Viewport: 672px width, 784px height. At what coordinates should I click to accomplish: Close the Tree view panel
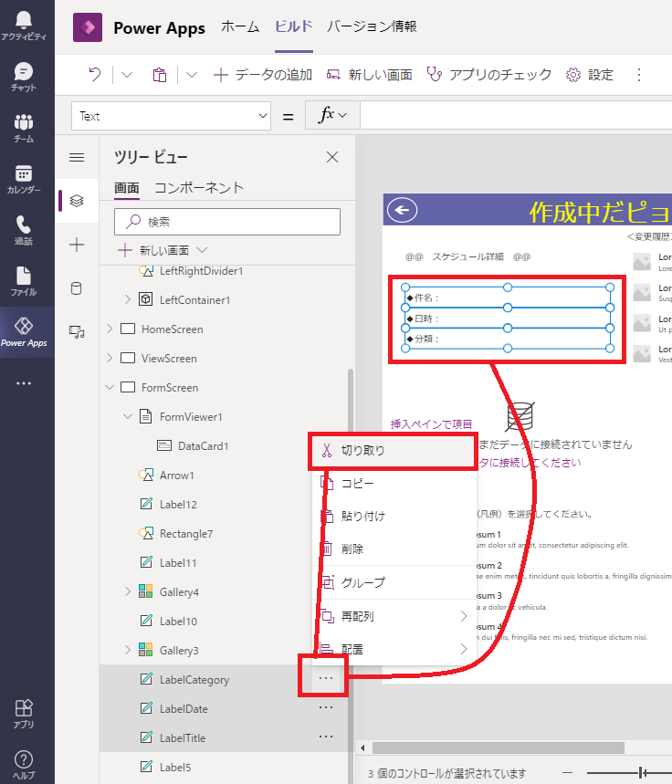pos(332,158)
